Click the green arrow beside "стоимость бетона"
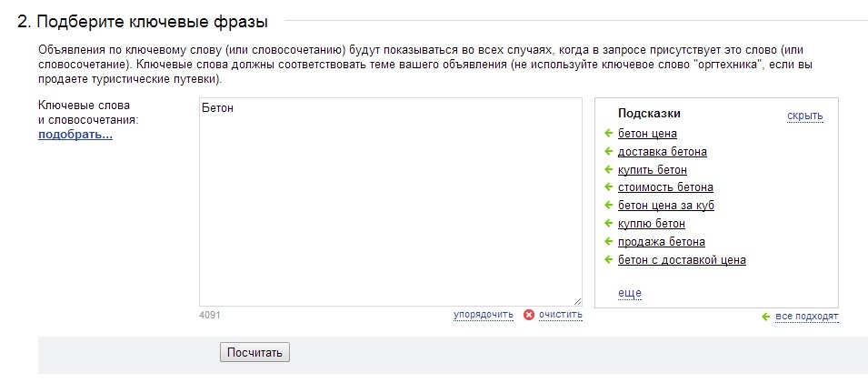Viewport: 868px width, 383px height. pyautogui.click(x=608, y=186)
